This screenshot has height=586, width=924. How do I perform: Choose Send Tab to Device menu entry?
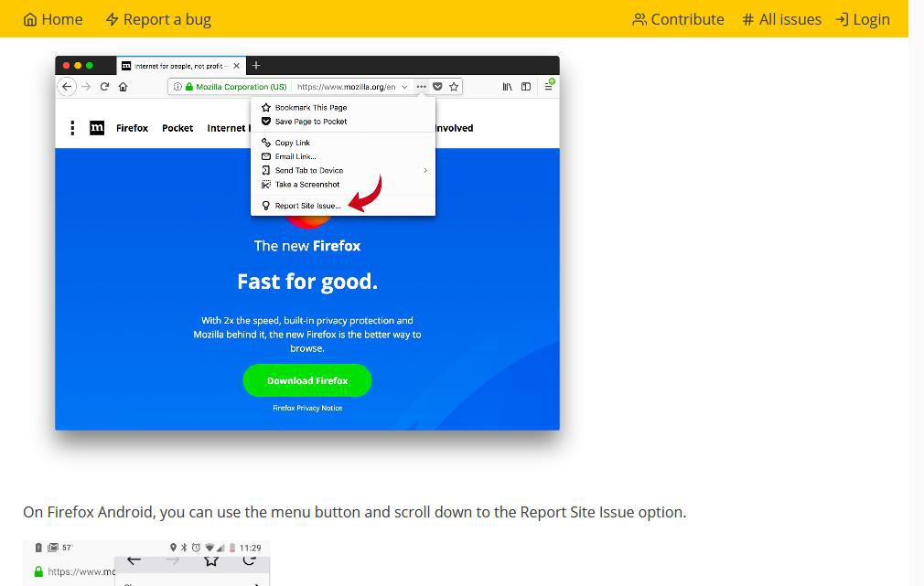(x=343, y=170)
